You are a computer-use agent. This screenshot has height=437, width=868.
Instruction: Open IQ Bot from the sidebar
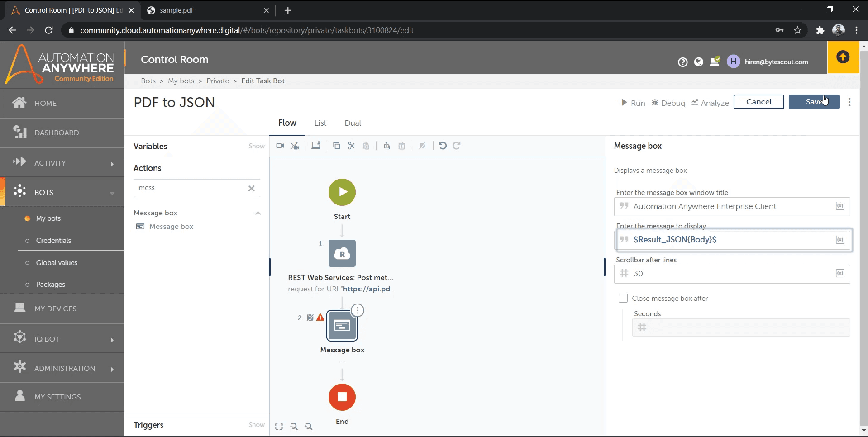(x=47, y=339)
